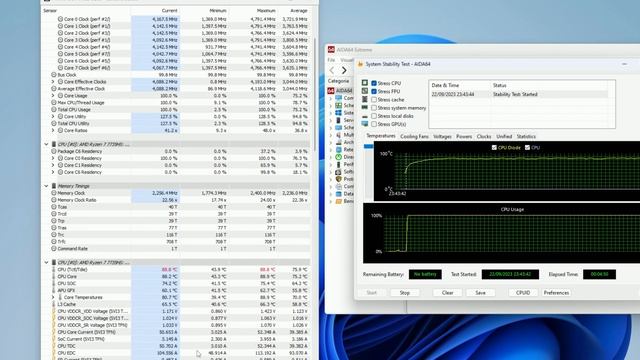Enable the Stress cache checkbox

pos(374,100)
